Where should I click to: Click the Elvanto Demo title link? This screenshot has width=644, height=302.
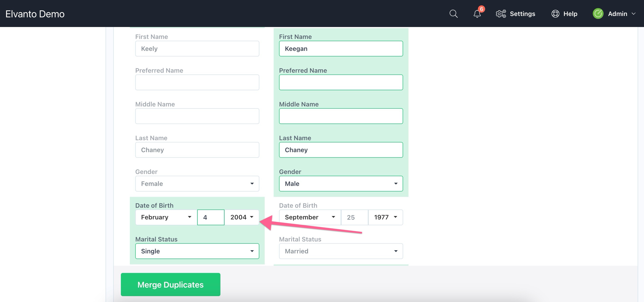click(x=35, y=14)
